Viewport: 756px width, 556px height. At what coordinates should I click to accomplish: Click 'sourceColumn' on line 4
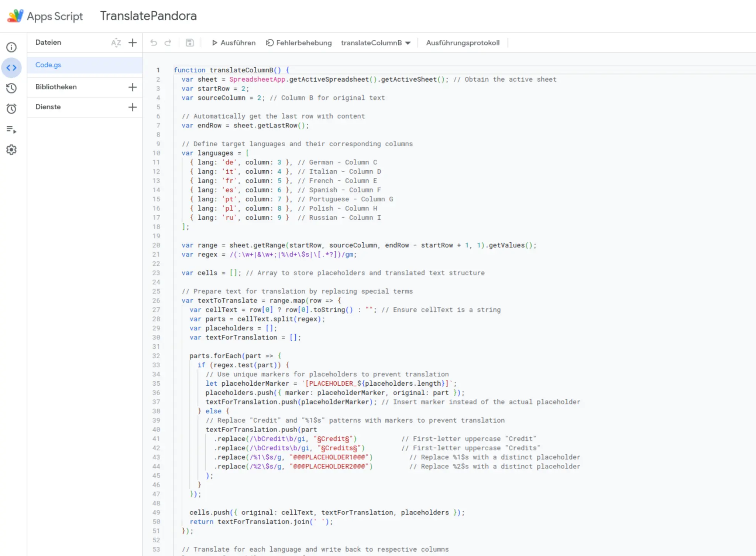[x=221, y=98]
